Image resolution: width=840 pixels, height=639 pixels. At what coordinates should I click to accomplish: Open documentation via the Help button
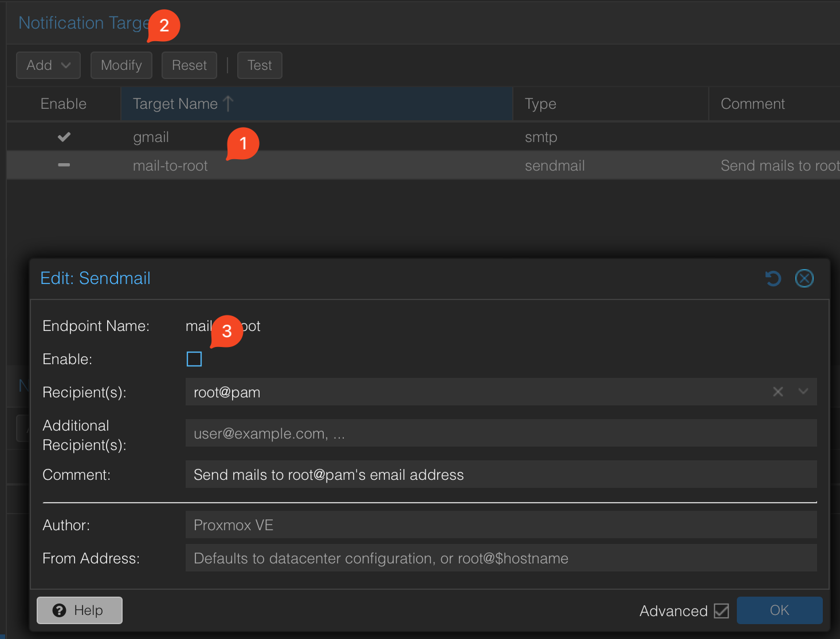(x=79, y=610)
